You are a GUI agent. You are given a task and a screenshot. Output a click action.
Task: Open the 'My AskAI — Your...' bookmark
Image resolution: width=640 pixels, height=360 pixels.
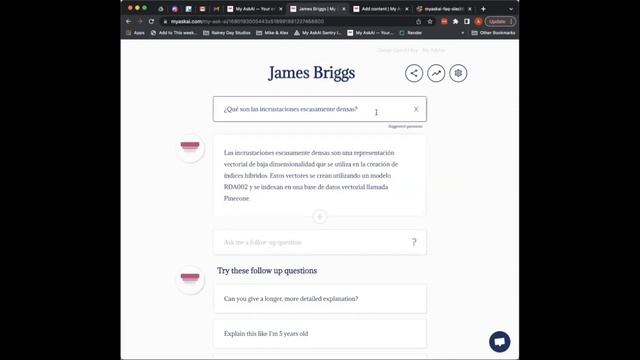pyautogui.click(x=371, y=33)
